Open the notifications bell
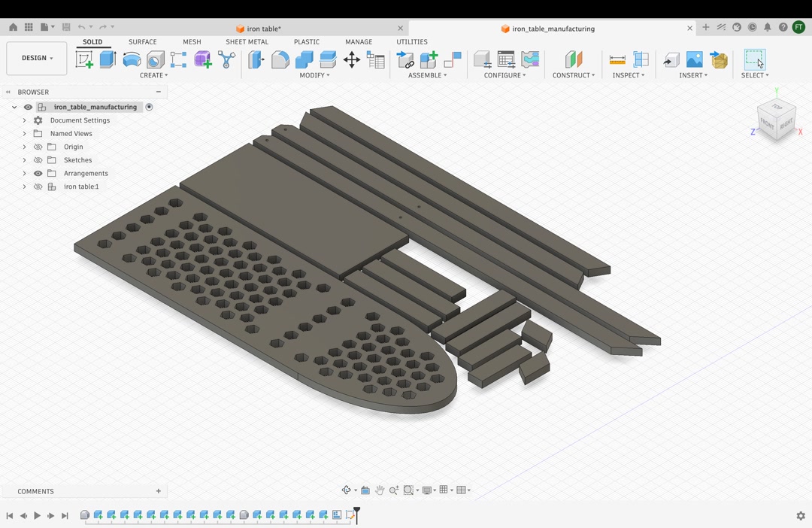Screen dimensions: 812x528 [768, 27]
